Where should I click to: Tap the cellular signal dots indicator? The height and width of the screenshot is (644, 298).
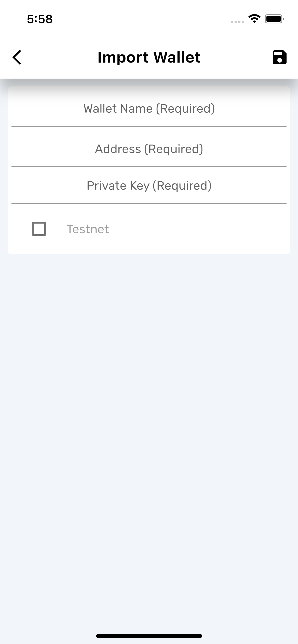(x=237, y=22)
